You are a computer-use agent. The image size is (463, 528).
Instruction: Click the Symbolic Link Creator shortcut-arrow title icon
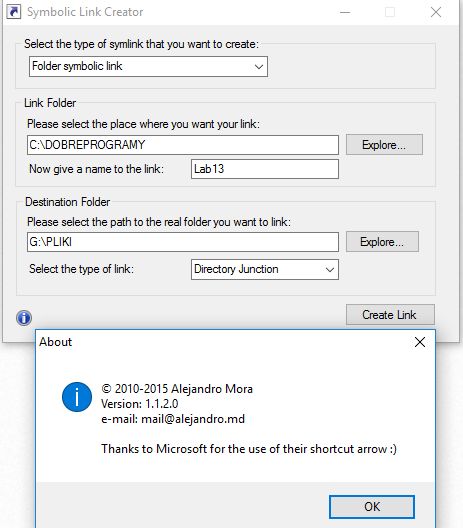point(14,12)
